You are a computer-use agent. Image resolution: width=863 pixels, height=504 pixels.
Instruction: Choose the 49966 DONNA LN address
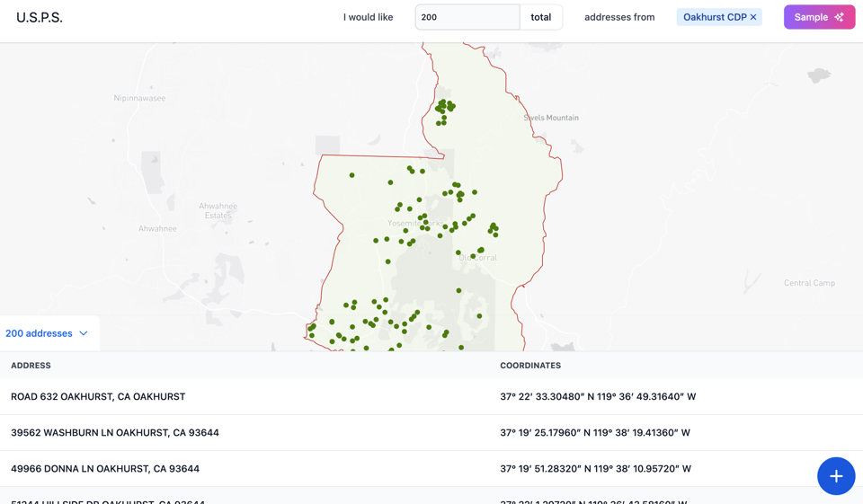click(x=105, y=468)
